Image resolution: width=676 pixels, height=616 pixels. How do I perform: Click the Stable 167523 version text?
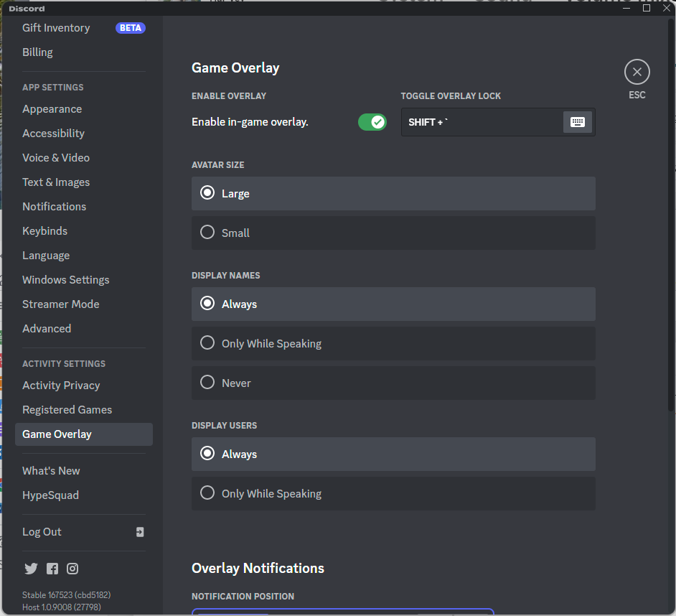[x=67, y=595]
